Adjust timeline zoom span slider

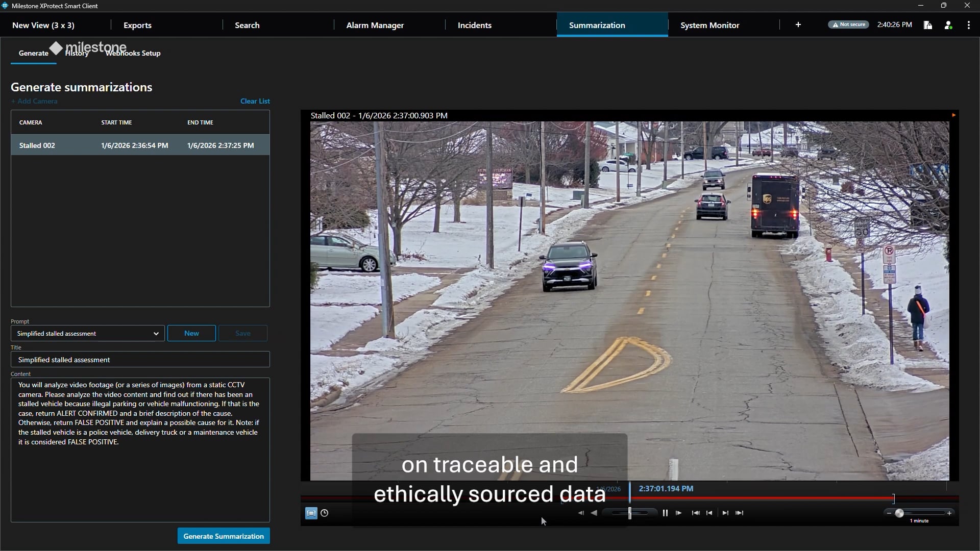tap(899, 513)
